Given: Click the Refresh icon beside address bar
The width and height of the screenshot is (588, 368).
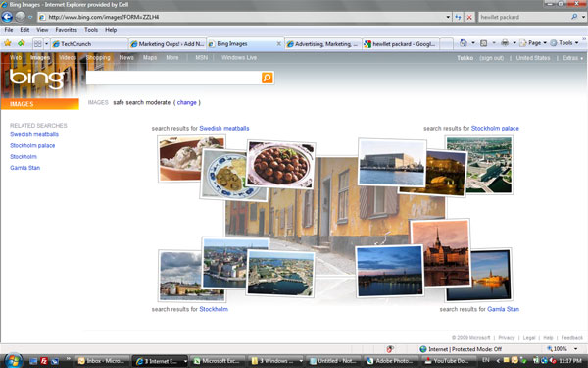Looking at the screenshot, I should [x=458, y=17].
